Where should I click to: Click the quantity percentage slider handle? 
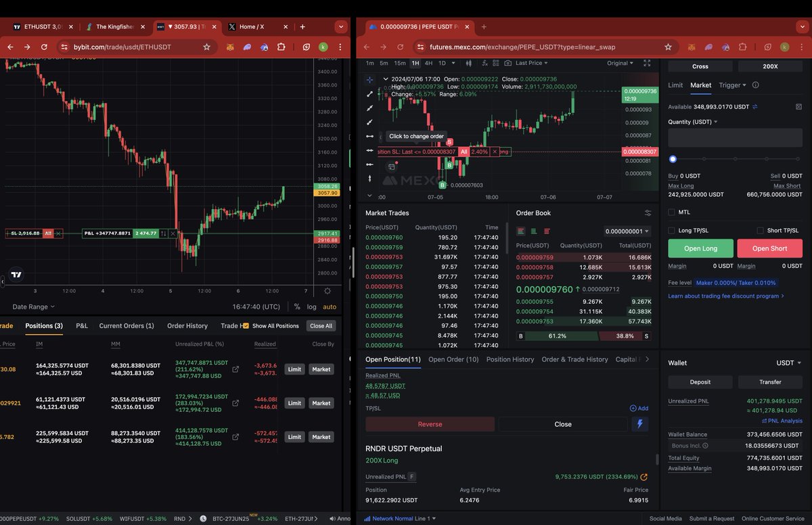click(x=673, y=159)
